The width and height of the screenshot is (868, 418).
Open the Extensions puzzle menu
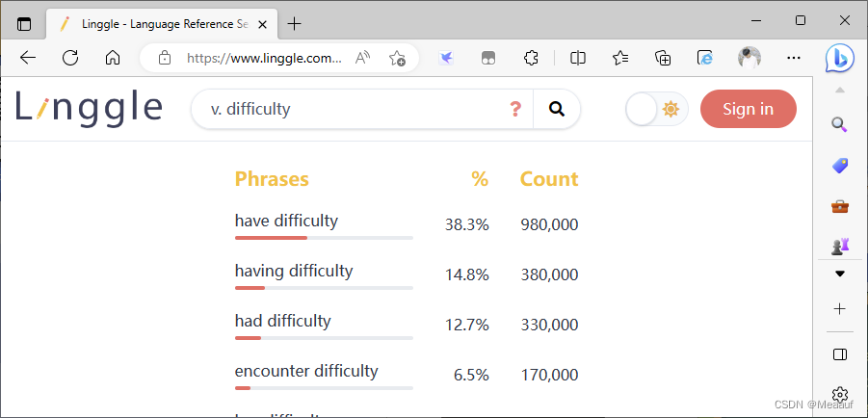point(531,58)
